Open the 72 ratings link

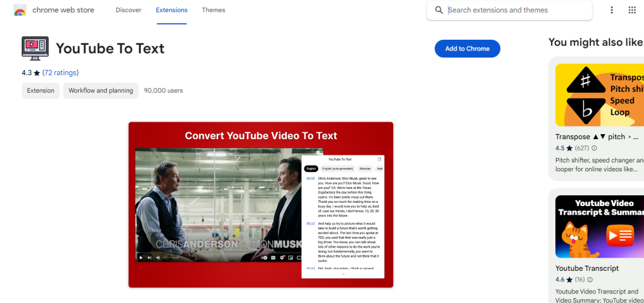[x=60, y=73]
